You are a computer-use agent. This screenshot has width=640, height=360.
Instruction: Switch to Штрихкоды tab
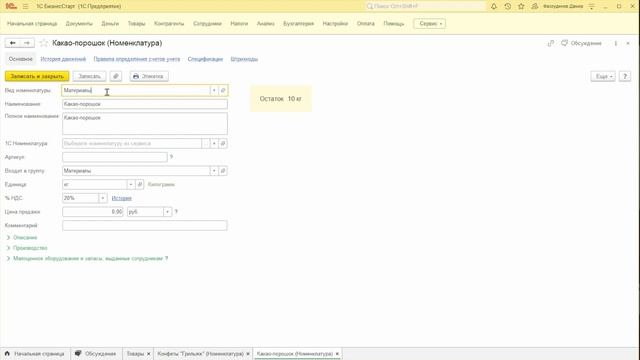tap(244, 59)
